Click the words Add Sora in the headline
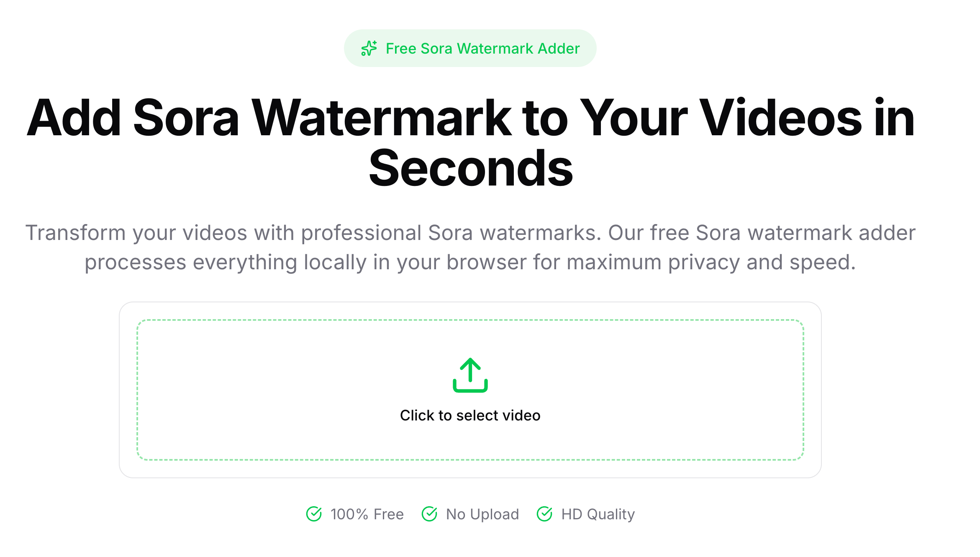980x557 pixels. tap(133, 118)
